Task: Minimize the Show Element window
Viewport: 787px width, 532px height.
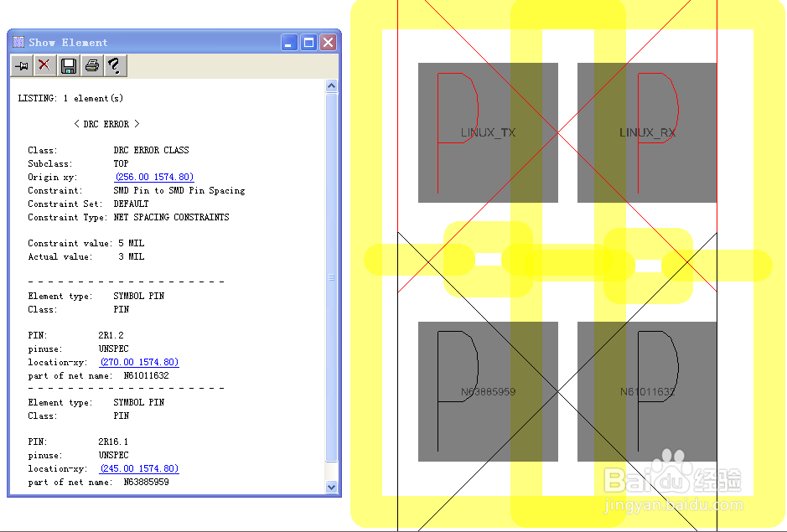Action: click(x=289, y=43)
